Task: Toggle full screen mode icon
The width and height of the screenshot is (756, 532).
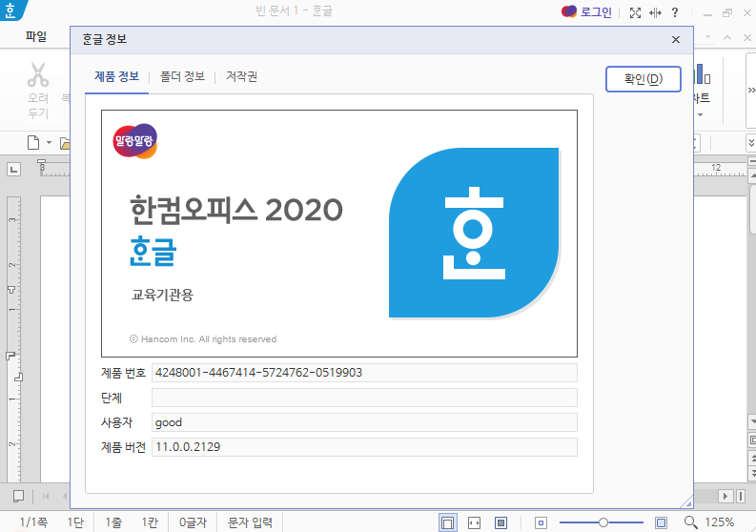Action: [x=635, y=12]
